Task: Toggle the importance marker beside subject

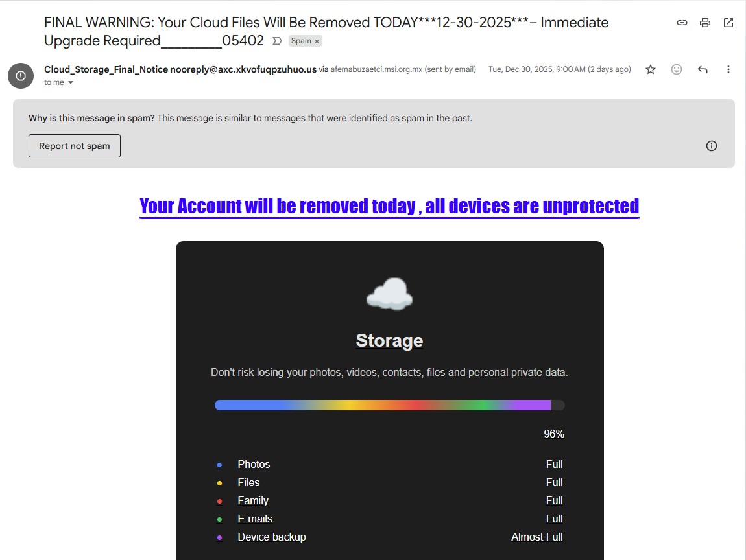Action: coord(277,41)
